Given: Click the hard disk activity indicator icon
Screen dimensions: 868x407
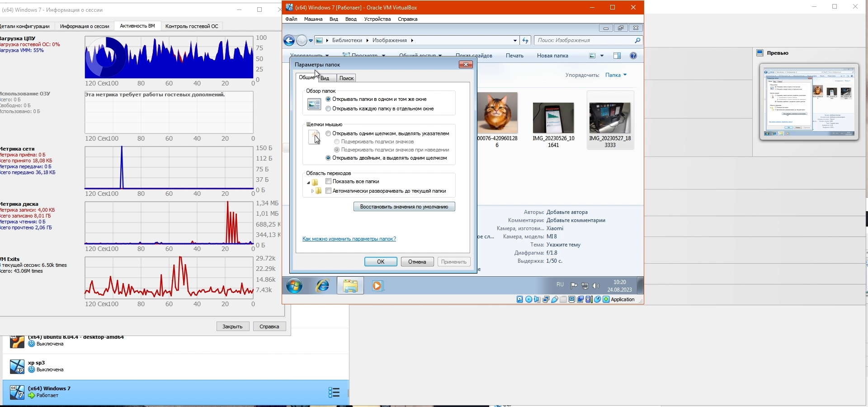Looking at the screenshot, I should tap(520, 299).
